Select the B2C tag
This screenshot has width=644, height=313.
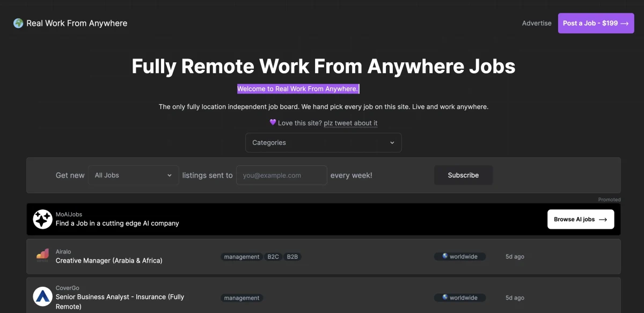273,257
